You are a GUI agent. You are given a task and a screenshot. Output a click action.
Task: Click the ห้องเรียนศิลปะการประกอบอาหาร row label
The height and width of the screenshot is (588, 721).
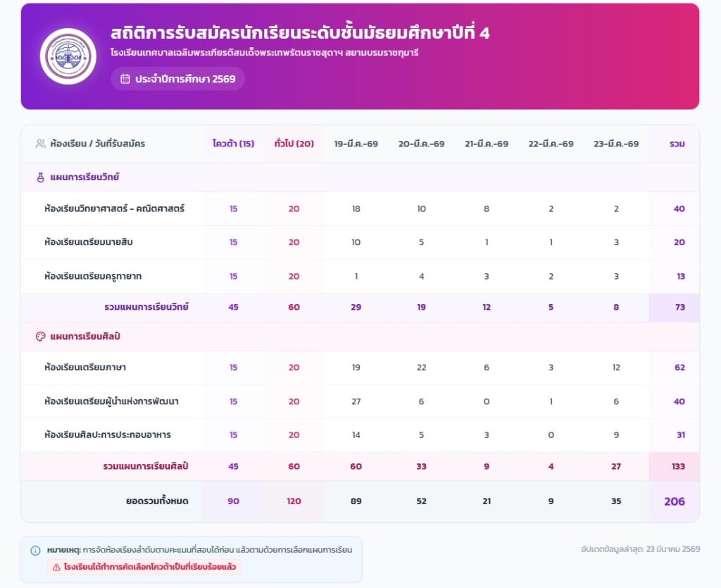point(107,434)
